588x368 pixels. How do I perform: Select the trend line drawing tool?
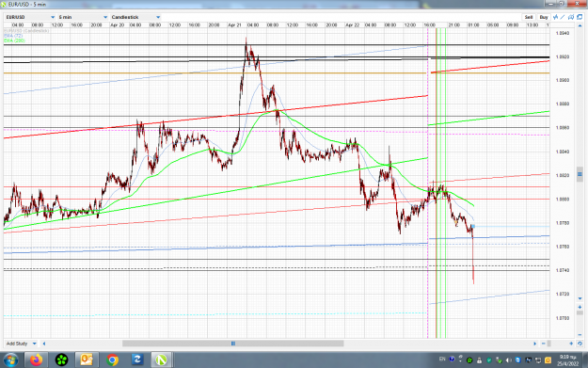tap(563, 17)
